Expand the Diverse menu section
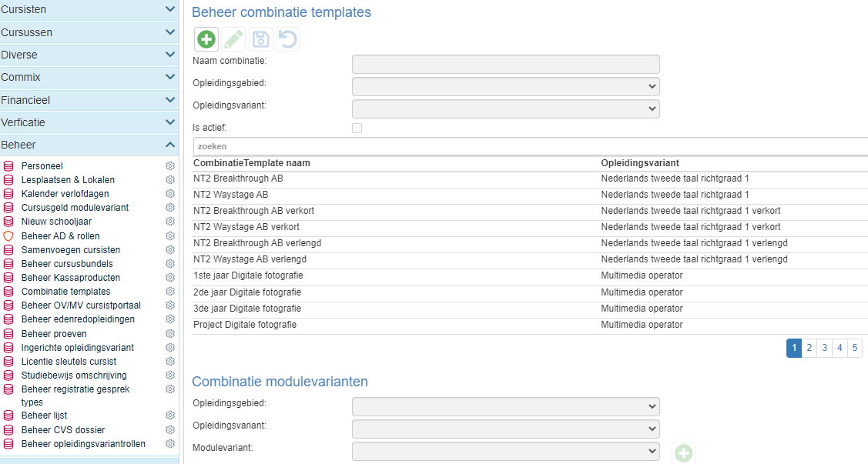This screenshot has height=464, width=868. tap(89, 55)
